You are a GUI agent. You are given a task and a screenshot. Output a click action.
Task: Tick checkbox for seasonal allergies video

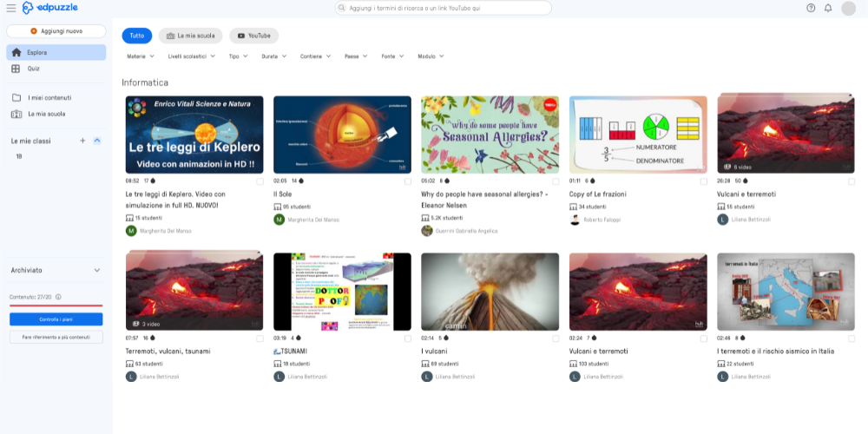[556, 181]
